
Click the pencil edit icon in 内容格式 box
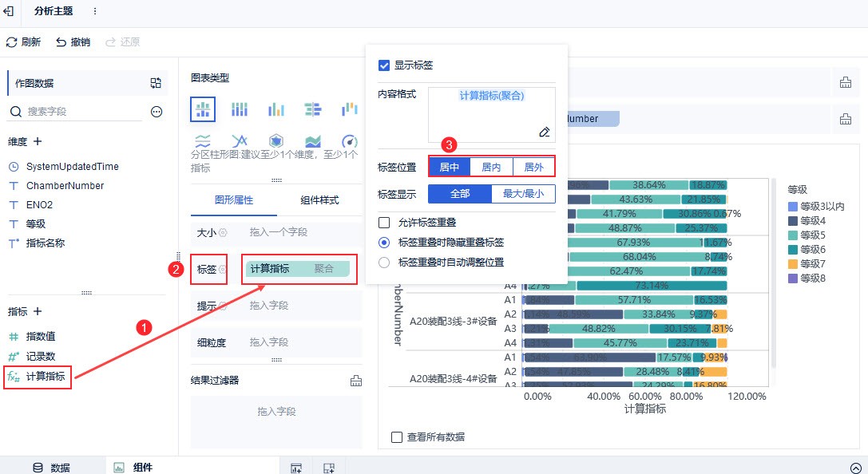pos(545,132)
